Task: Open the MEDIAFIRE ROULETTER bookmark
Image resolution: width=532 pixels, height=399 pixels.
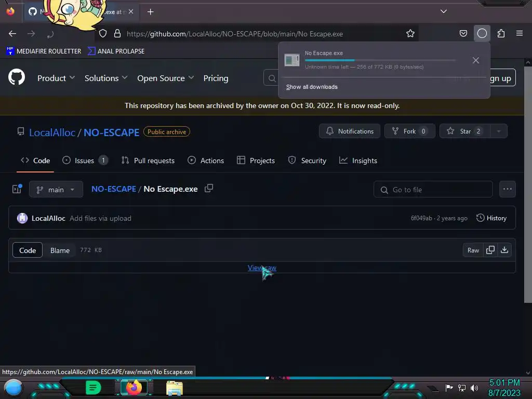Action: 44,51
